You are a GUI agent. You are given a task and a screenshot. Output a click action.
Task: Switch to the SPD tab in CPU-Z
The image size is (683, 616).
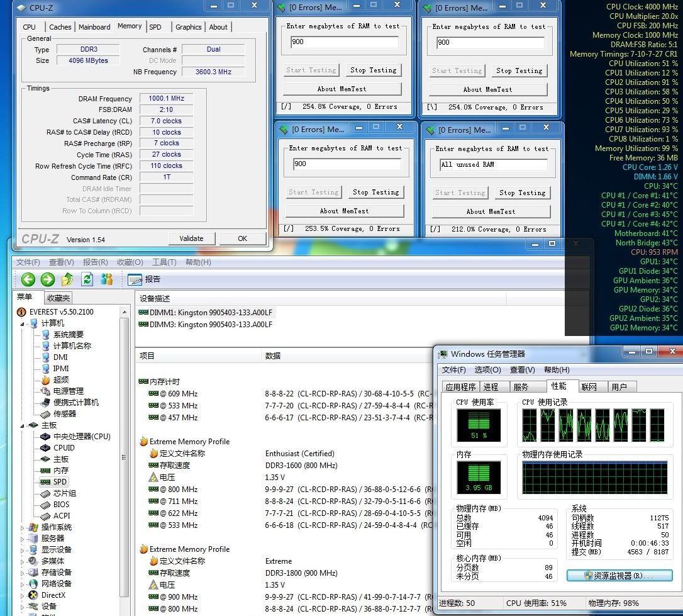click(155, 27)
